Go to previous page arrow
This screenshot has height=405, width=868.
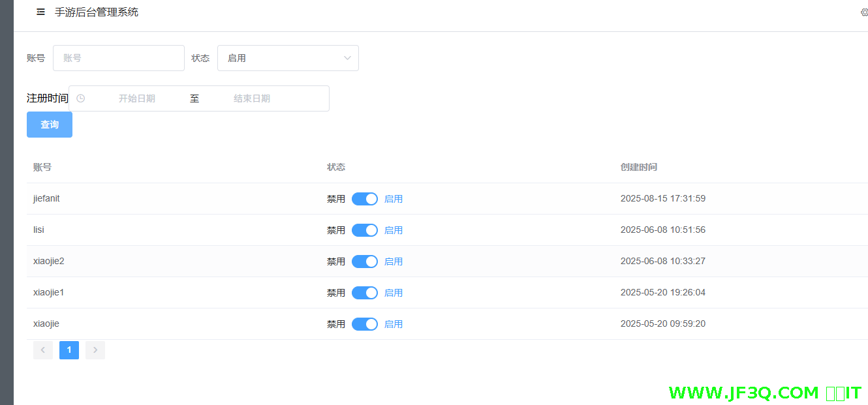pyautogui.click(x=43, y=350)
